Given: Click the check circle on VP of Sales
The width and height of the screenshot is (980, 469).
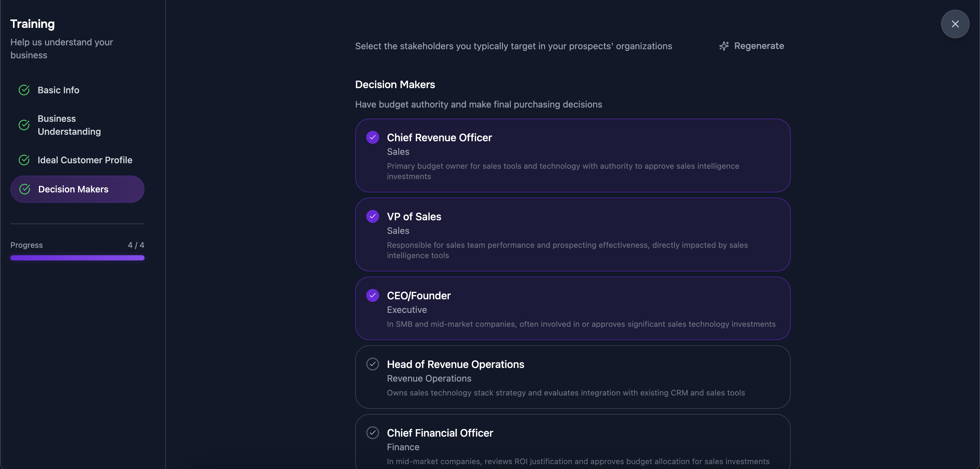Looking at the screenshot, I should click(372, 216).
